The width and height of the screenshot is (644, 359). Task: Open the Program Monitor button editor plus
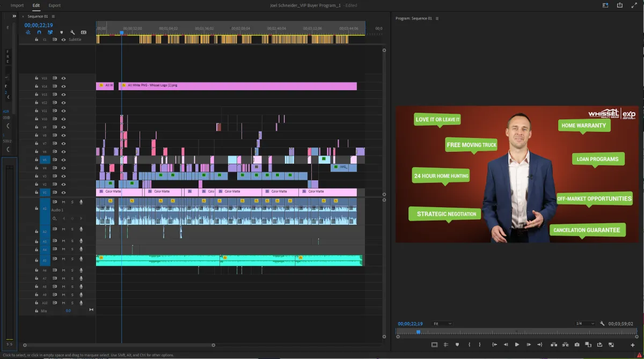tap(632, 345)
